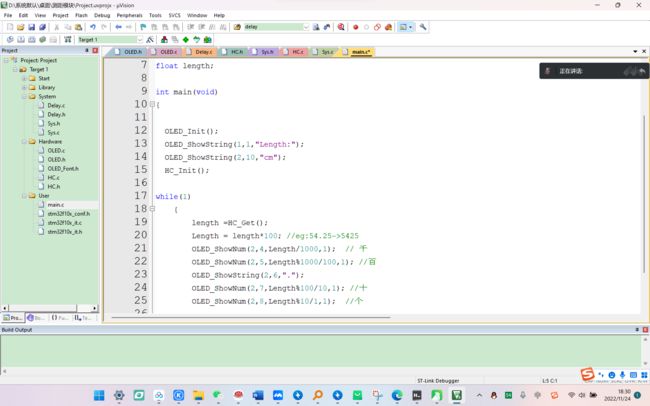Open the Peripherals menu

(129, 15)
